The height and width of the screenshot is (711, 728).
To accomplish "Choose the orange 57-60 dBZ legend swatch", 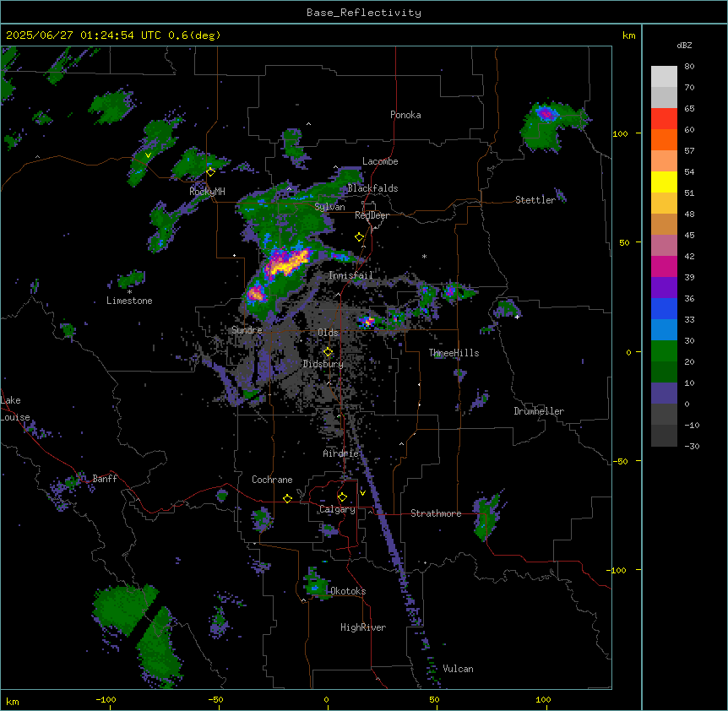I will click(x=664, y=139).
